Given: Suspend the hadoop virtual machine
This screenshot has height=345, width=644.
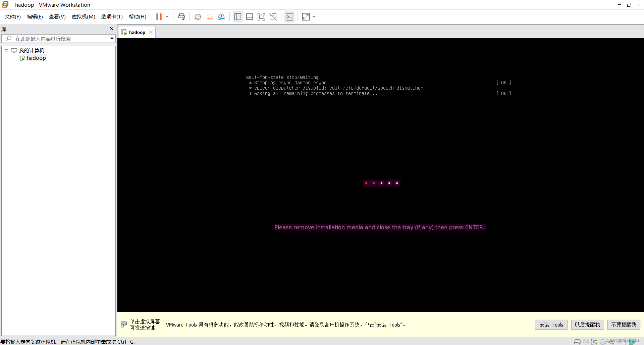Looking at the screenshot, I should (x=159, y=16).
